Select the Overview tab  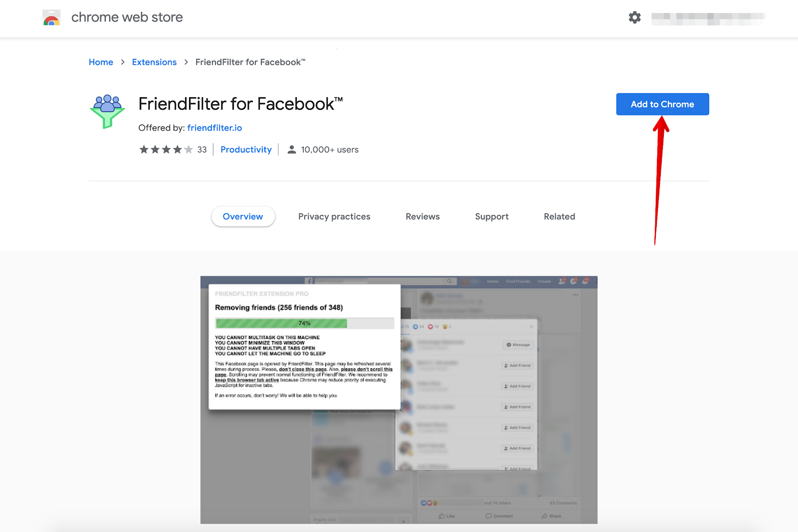click(243, 216)
